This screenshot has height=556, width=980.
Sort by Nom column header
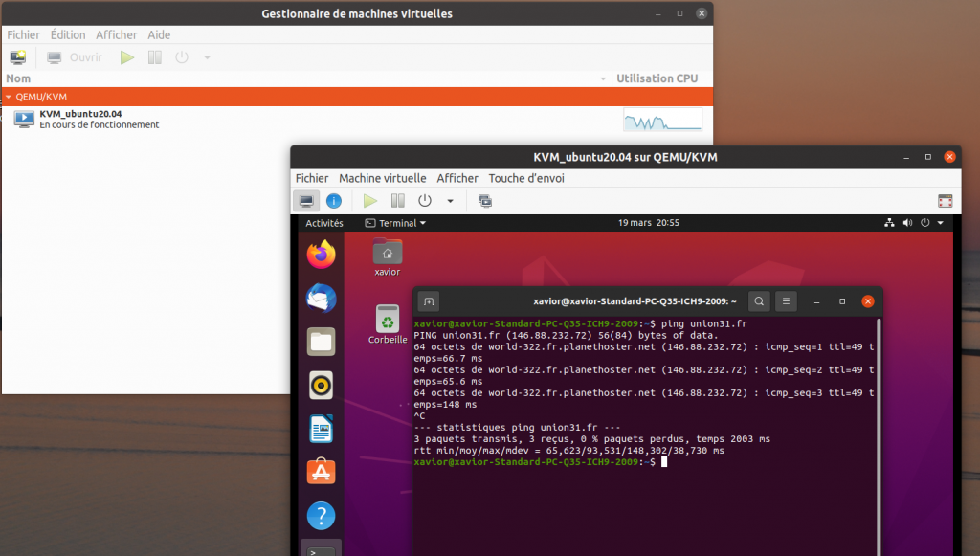[x=18, y=78]
